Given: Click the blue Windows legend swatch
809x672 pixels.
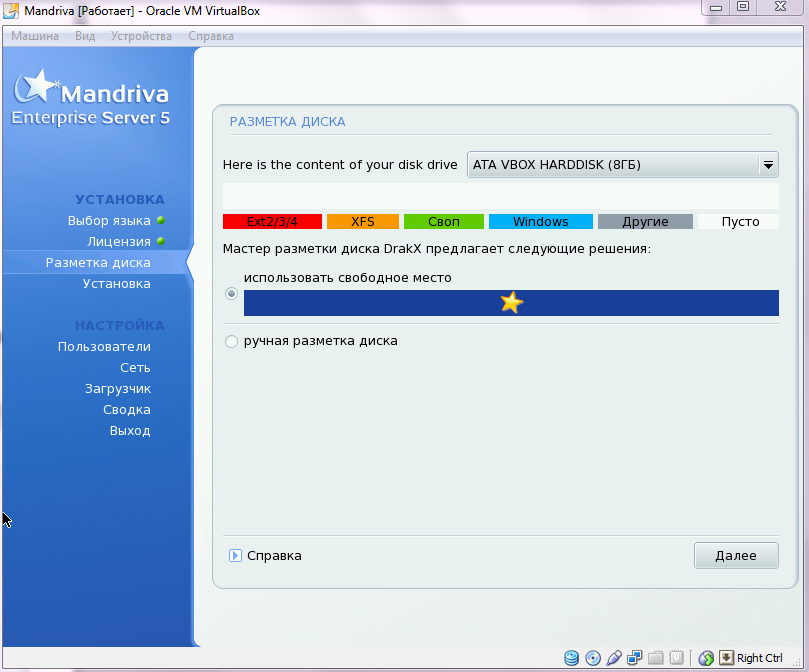Looking at the screenshot, I should pos(541,221).
